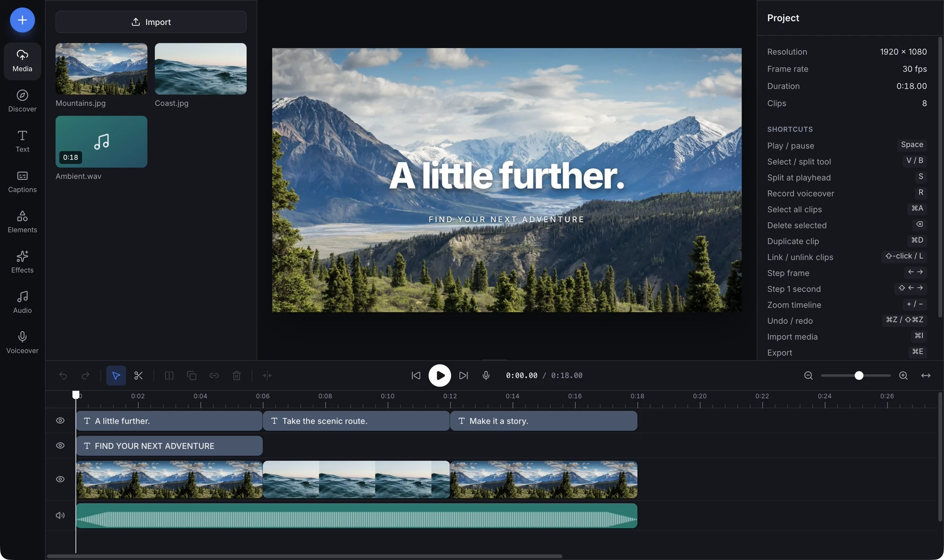This screenshot has width=944, height=560.
Task: Click the redo arrow in timeline toolbar
Action: coord(85,376)
